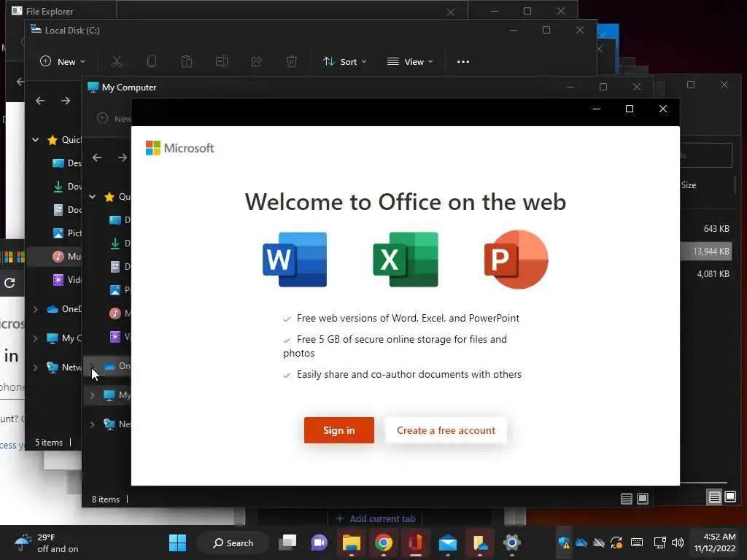The height and width of the screenshot is (560, 747).
Task: Open Windows Start menu
Action: pyautogui.click(x=178, y=542)
